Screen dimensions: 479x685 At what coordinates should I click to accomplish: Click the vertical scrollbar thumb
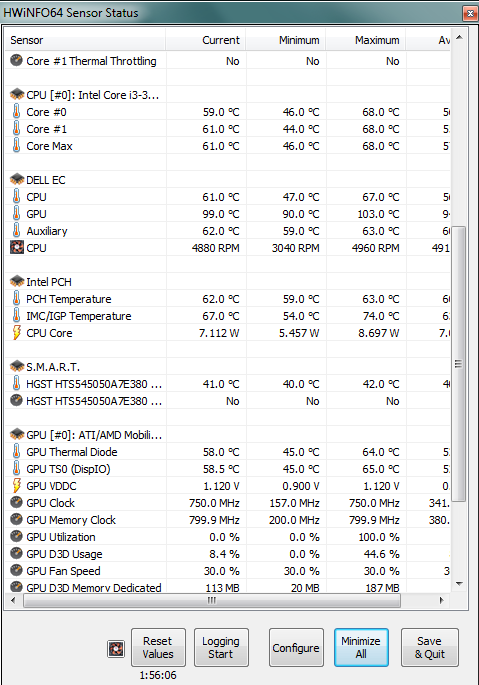[458, 364]
